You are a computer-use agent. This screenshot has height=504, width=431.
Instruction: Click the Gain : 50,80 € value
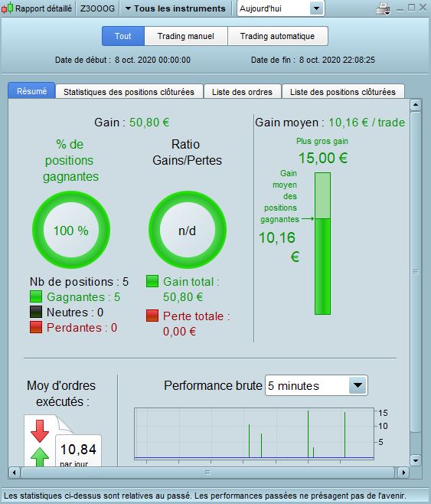(149, 123)
